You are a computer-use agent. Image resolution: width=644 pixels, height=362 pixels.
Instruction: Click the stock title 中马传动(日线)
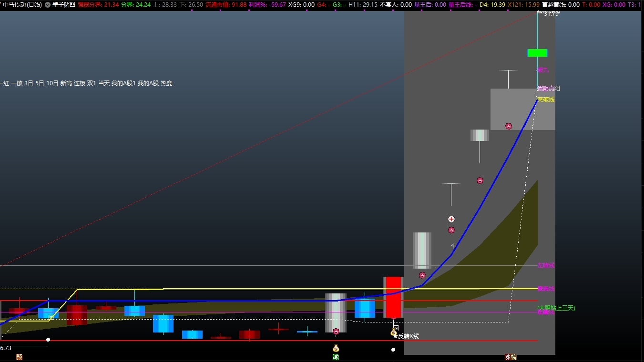pyautogui.click(x=22, y=5)
